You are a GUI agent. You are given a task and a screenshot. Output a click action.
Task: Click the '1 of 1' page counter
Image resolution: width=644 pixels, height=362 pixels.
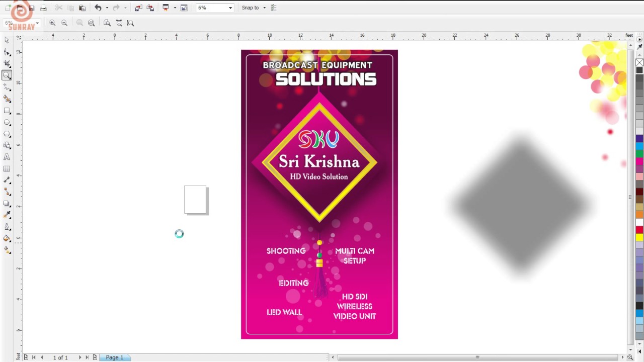click(x=60, y=357)
